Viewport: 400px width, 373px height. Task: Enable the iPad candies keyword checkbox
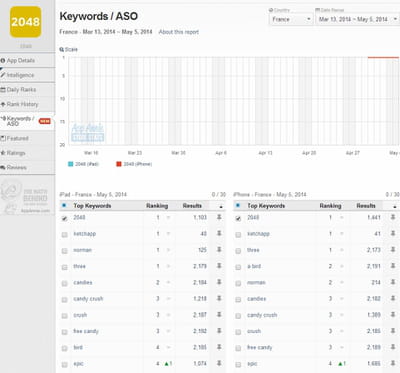(65, 284)
